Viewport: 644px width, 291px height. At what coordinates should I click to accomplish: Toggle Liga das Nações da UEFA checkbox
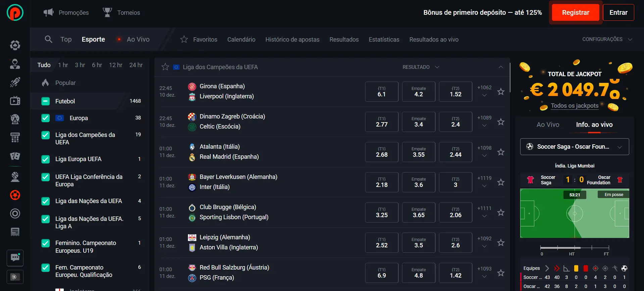pyautogui.click(x=46, y=201)
